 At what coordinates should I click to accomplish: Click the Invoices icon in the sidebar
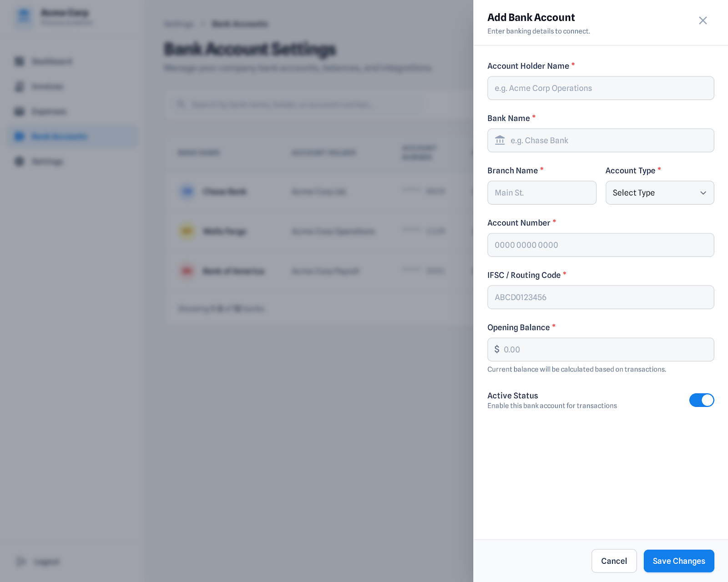pyautogui.click(x=20, y=86)
